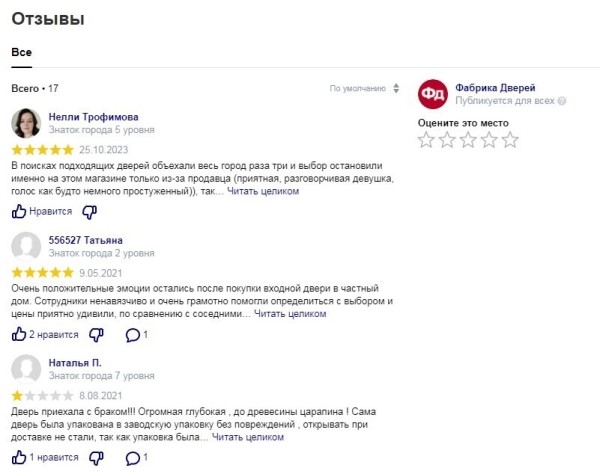Open Наталья П. profile name link
Image resolution: width=600 pixels, height=474 pixels.
tap(75, 362)
